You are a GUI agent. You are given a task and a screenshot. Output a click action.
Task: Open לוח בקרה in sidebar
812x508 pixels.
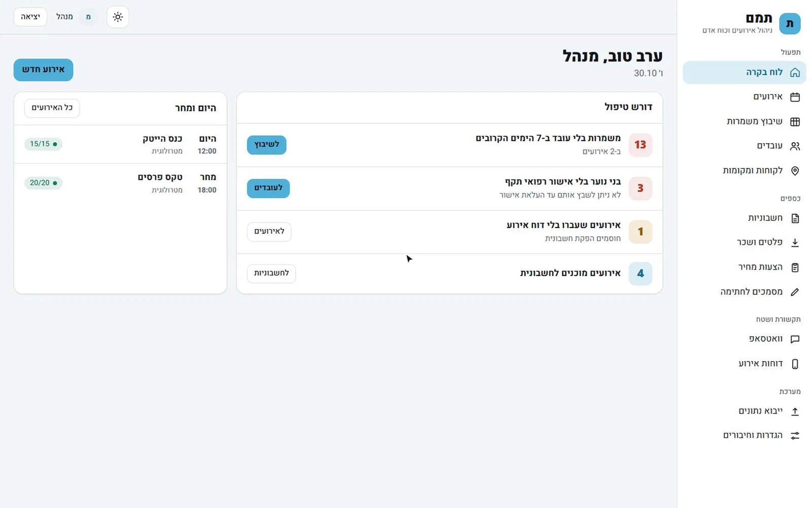744,73
